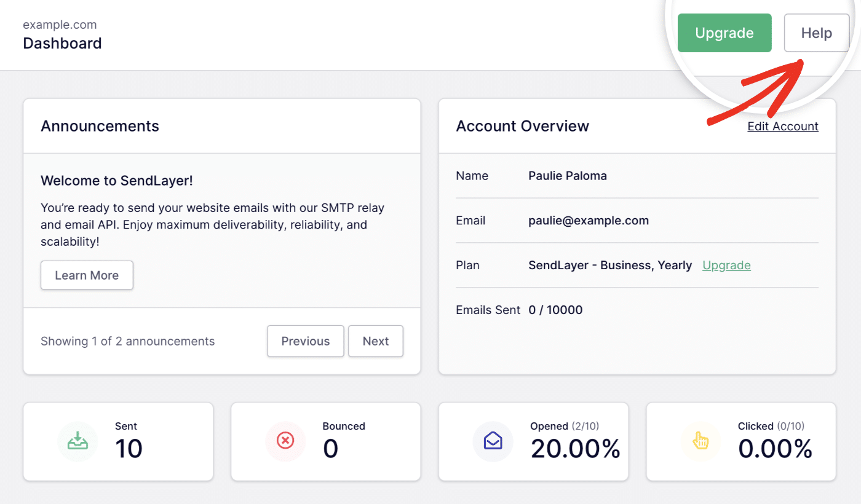The image size is (861, 504).
Task: Go to the Previous announcement
Action: 306,341
